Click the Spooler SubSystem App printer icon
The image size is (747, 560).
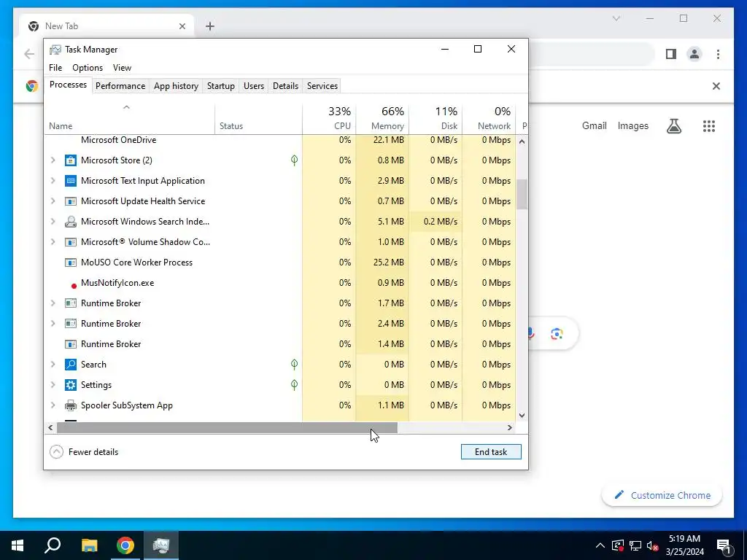click(x=71, y=405)
